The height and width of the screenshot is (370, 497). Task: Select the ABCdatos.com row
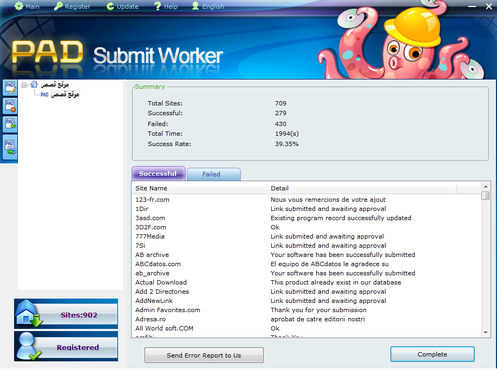click(307, 264)
